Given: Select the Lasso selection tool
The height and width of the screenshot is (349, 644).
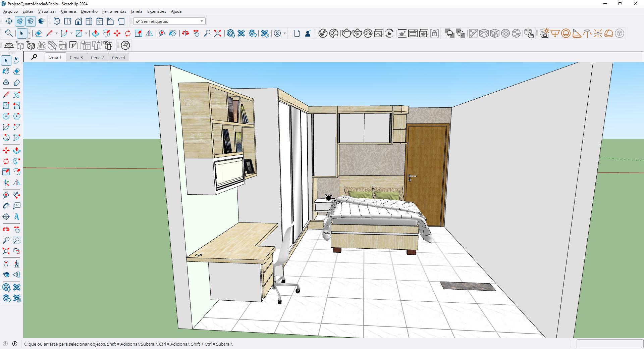Looking at the screenshot, I should (x=16, y=60).
